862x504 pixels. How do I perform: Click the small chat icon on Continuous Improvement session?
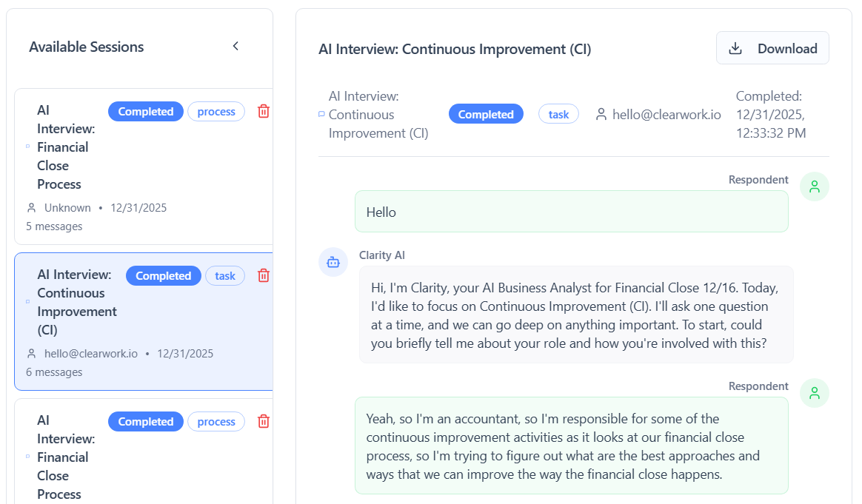click(27, 301)
